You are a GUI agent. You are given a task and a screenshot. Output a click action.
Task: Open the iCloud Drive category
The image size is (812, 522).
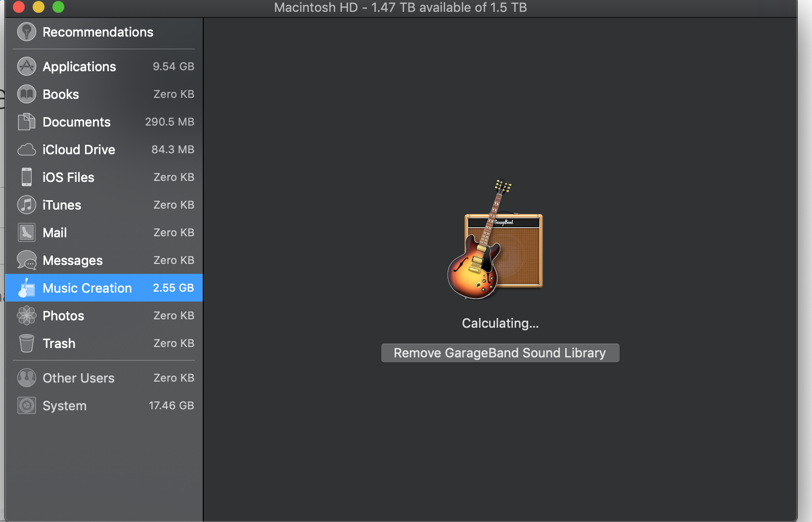point(104,150)
